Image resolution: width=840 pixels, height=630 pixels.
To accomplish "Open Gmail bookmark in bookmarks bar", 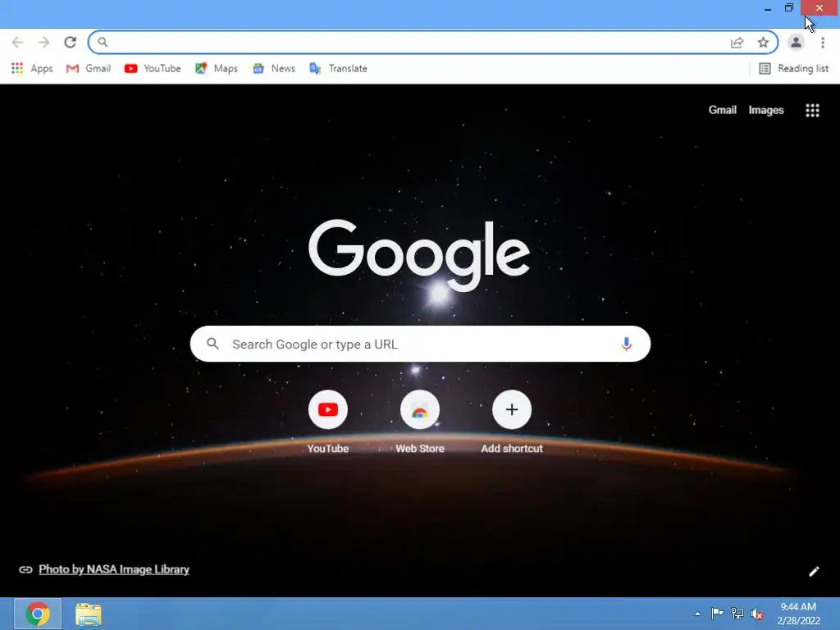I will pos(89,69).
